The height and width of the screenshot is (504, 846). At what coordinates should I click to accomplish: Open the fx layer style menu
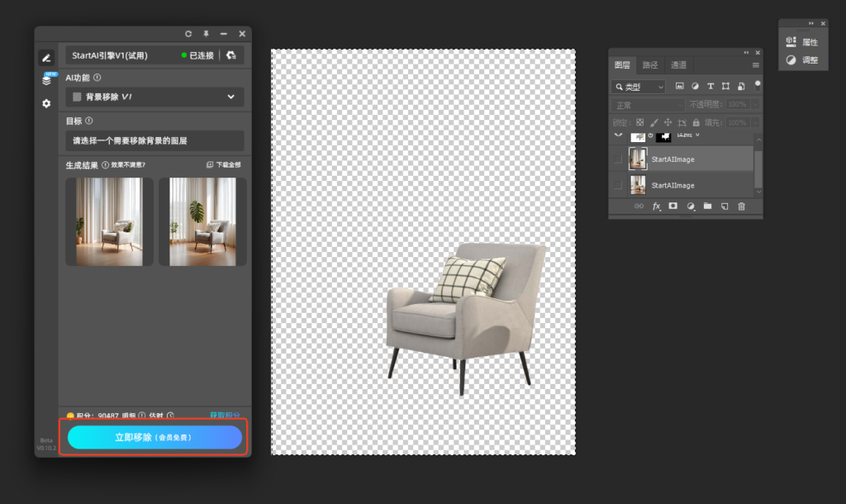pyautogui.click(x=657, y=206)
